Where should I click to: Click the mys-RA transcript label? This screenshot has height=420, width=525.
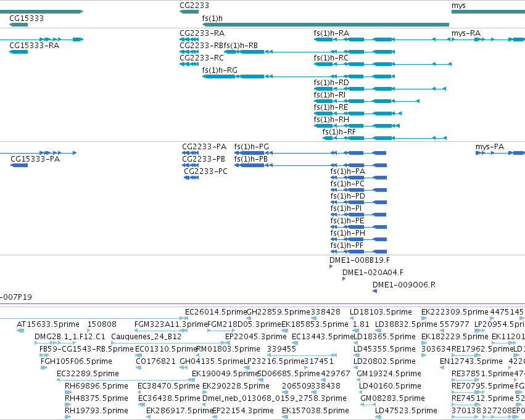point(466,33)
